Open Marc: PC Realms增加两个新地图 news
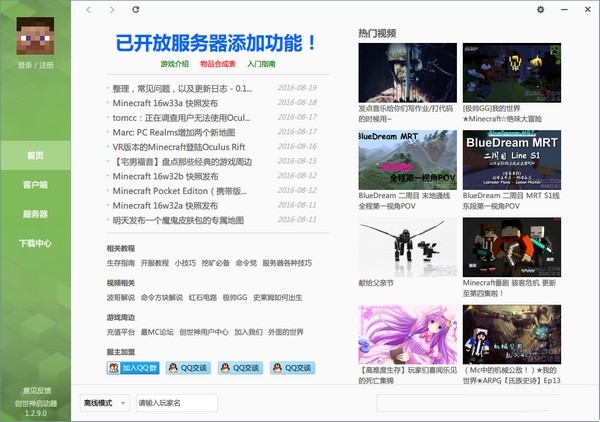 point(174,132)
